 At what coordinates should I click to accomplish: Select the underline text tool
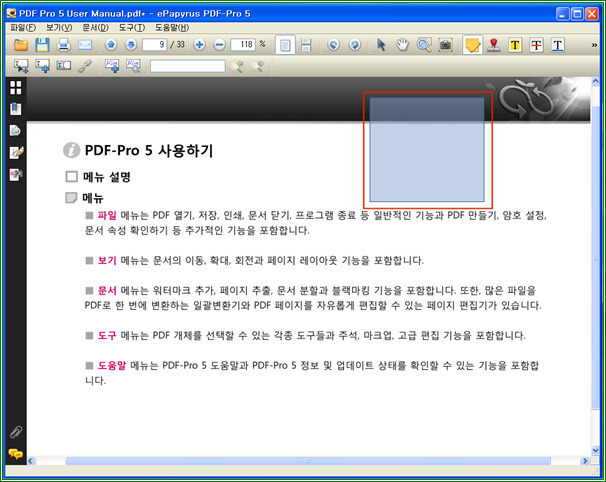pyautogui.click(x=557, y=45)
